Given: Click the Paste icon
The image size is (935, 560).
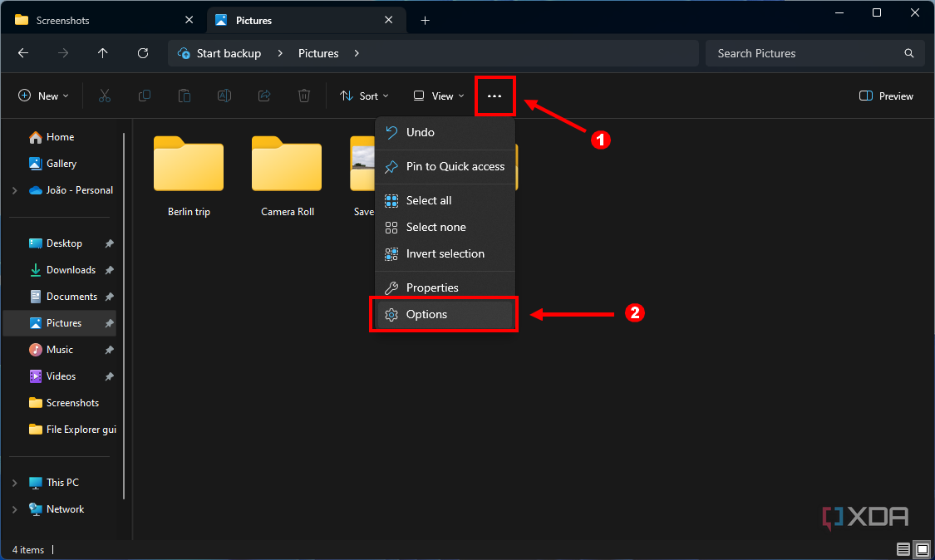Looking at the screenshot, I should 184,96.
